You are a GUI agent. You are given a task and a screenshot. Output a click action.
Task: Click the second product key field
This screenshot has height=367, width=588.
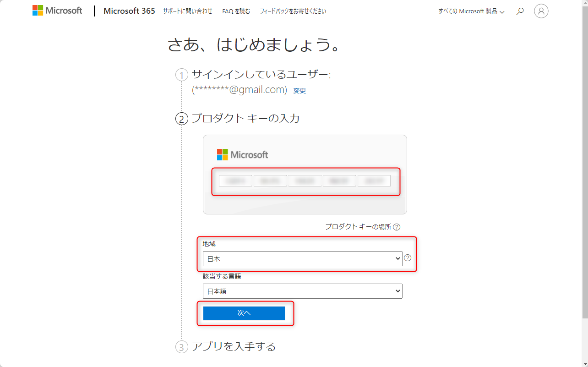[270, 181]
